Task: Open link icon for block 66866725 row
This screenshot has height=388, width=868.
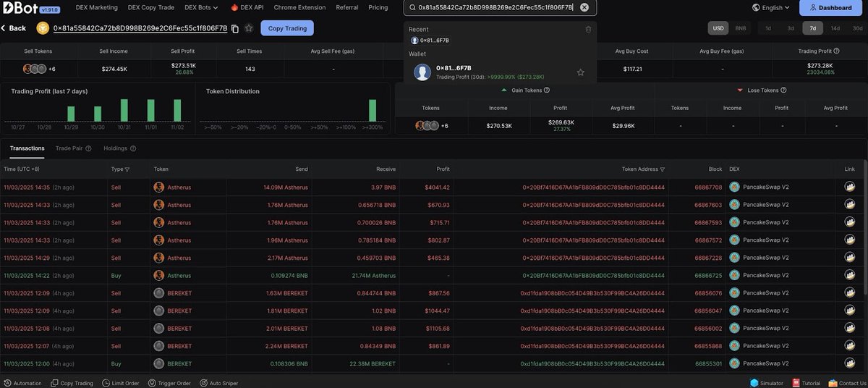Action: coord(850,275)
